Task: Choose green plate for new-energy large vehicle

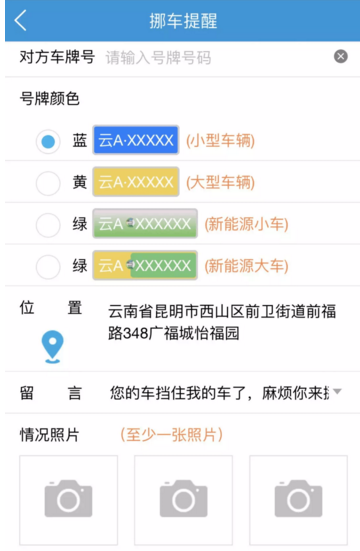Action: [48, 267]
